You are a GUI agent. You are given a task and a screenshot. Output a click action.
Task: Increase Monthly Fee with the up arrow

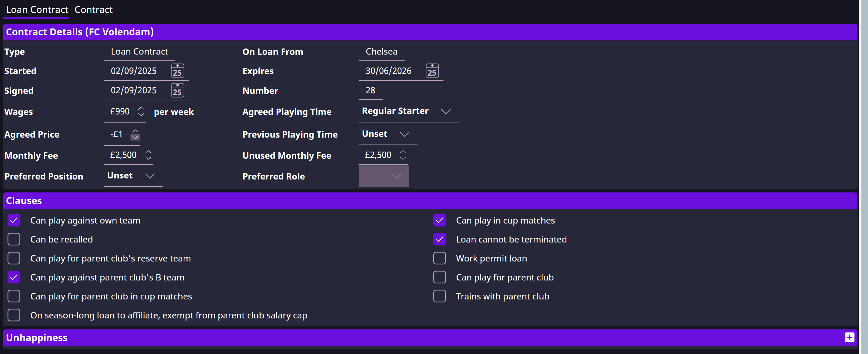[148, 152]
